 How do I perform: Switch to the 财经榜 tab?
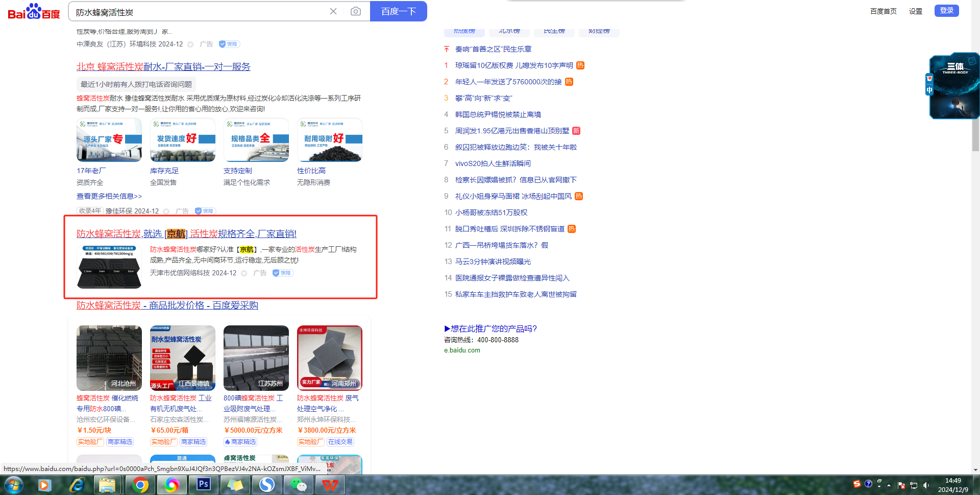coord(599,32)
